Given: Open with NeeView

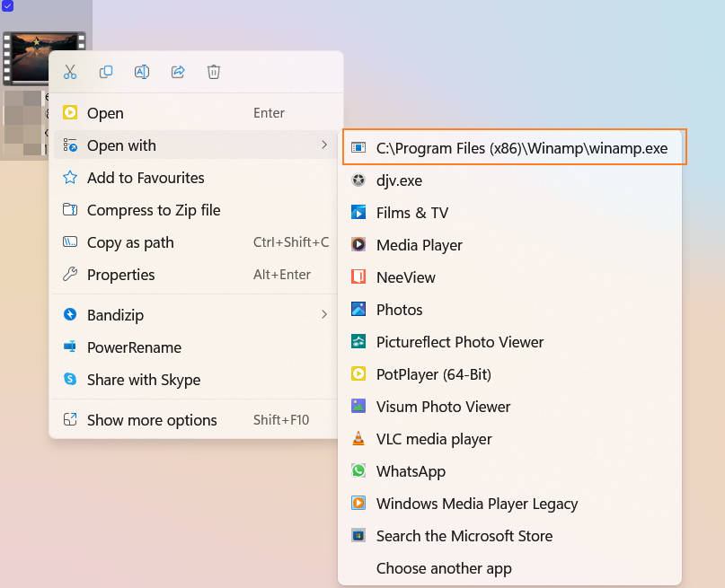Looking at the screenshot, I should (510, 277).
